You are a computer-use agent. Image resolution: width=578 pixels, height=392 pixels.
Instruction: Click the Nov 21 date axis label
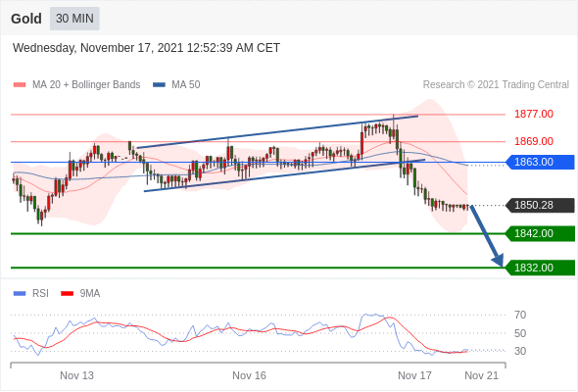(x=481, y=375)
